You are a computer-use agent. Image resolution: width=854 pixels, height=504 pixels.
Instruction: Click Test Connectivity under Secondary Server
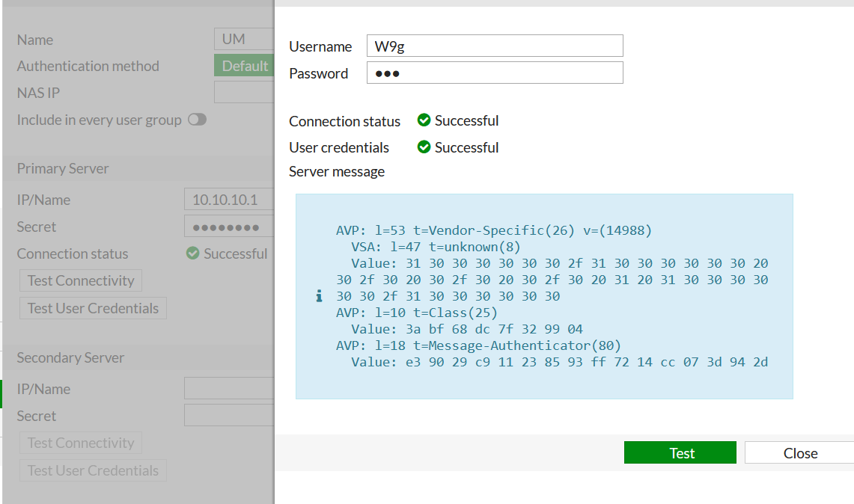(80, 443)
